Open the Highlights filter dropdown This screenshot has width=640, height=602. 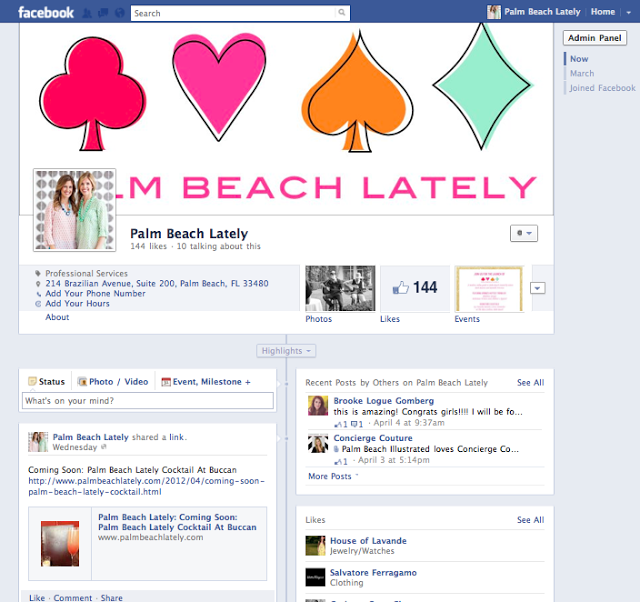pyautogui.click(x=286, y=351)
